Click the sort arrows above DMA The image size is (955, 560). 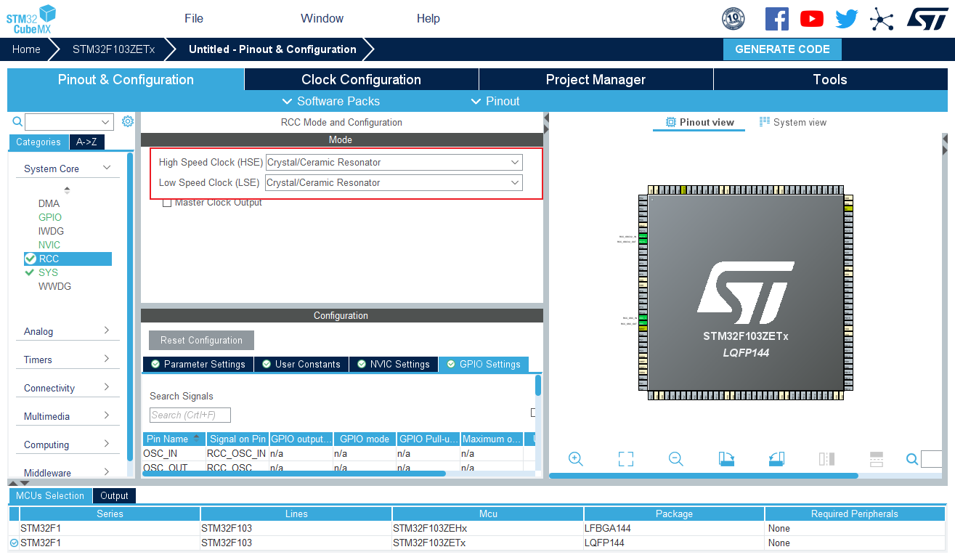(x=68, y=190)
